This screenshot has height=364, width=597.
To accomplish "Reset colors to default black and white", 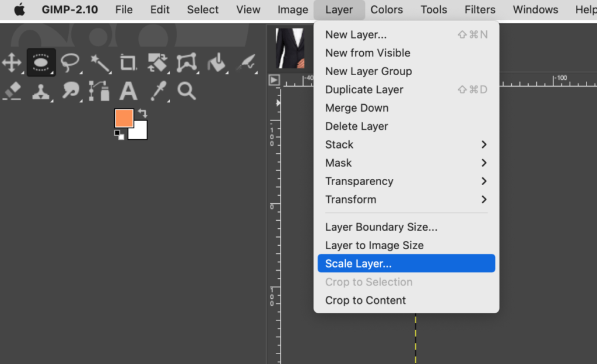I will pyautogui.click(x=119, y=135).
